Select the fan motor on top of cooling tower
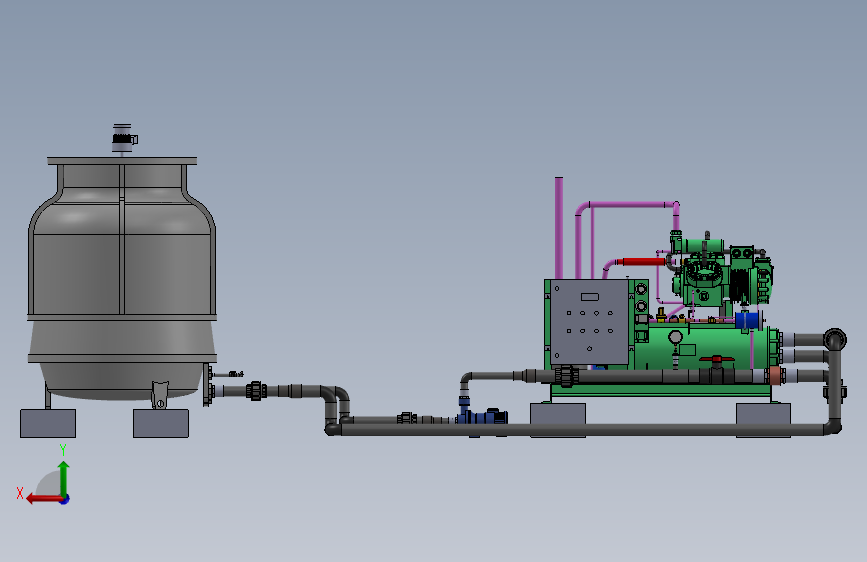Viewport: 867px width, 562px height. click(123, 138)
